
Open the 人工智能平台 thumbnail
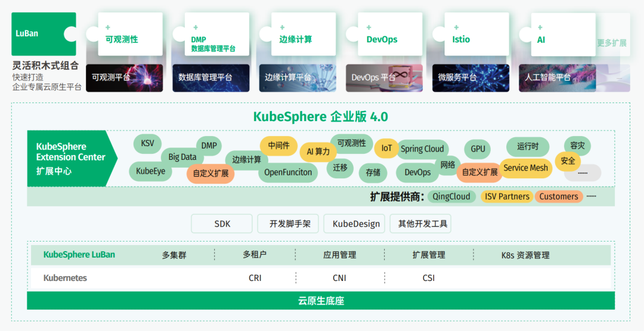pyautogui.click(x=558, y=78)
